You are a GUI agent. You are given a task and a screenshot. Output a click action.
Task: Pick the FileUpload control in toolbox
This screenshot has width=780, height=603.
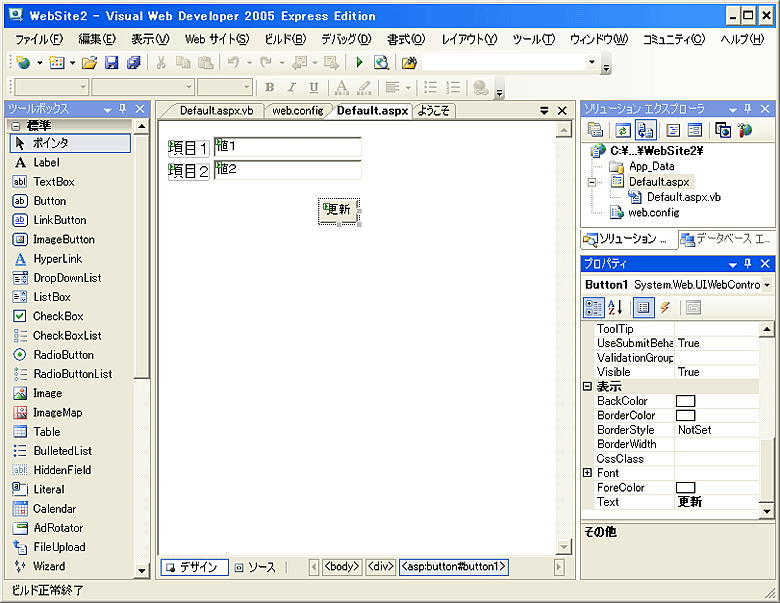point(58,547)
